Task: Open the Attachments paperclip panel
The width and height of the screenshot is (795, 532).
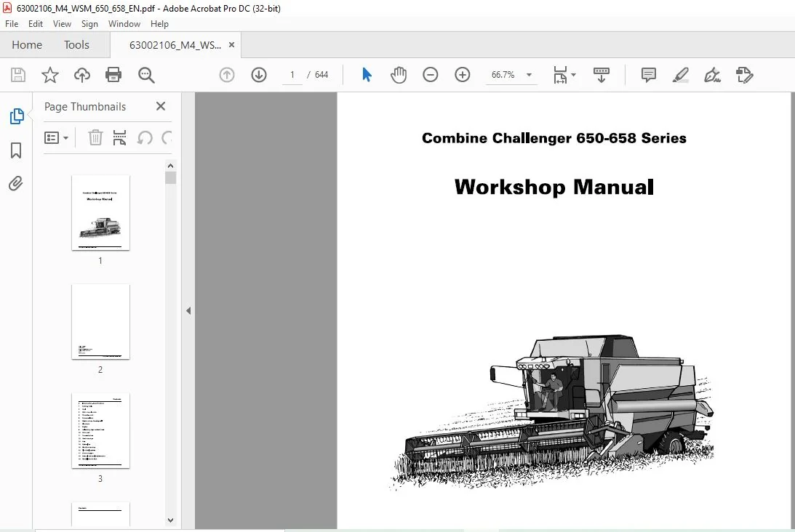Action: [x=16, y=183]
